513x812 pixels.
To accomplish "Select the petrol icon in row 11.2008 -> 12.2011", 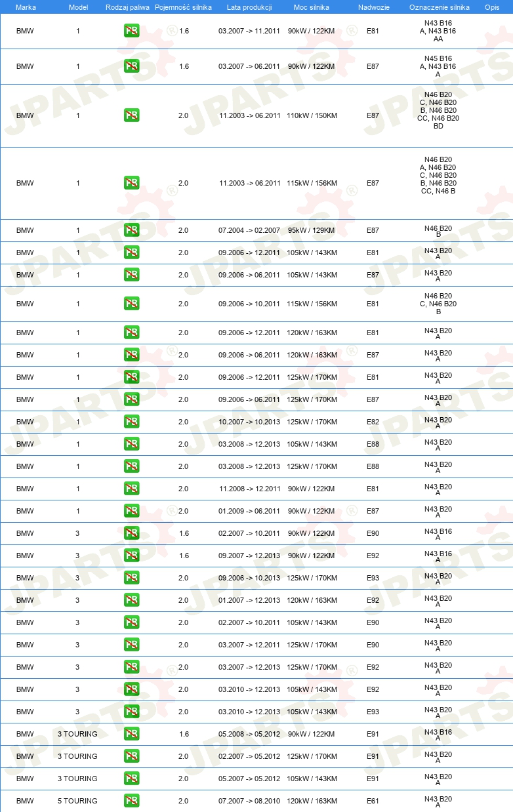I will [x=131, y=489].
